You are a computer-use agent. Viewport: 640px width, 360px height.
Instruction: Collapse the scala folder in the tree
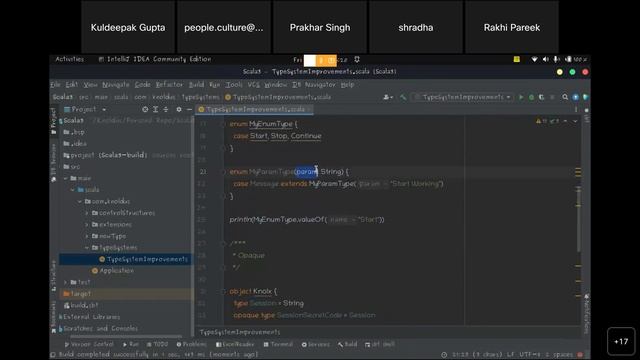tap(73, 190)
